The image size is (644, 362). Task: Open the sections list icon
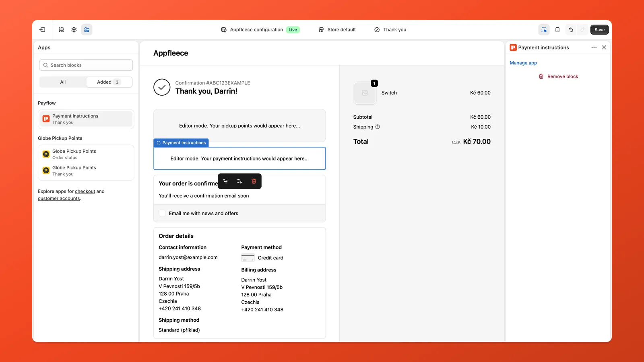[x=61, y=29]
